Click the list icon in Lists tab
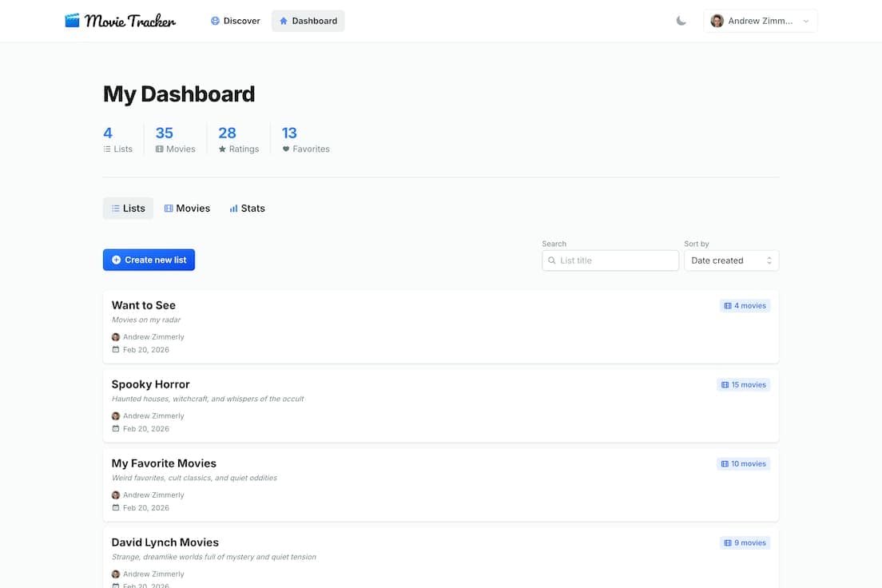 115,209
